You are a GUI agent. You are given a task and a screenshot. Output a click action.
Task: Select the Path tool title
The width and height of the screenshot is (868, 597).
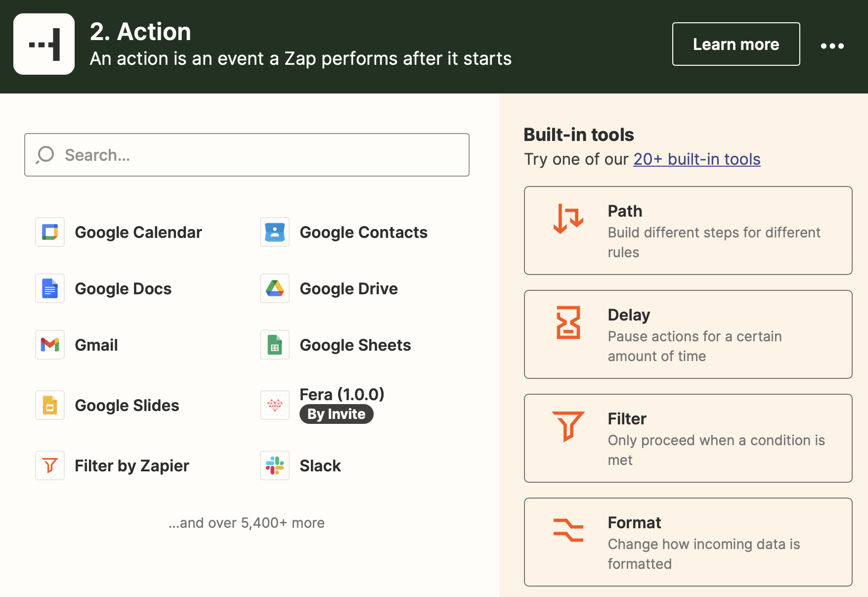tap(625, 211)
